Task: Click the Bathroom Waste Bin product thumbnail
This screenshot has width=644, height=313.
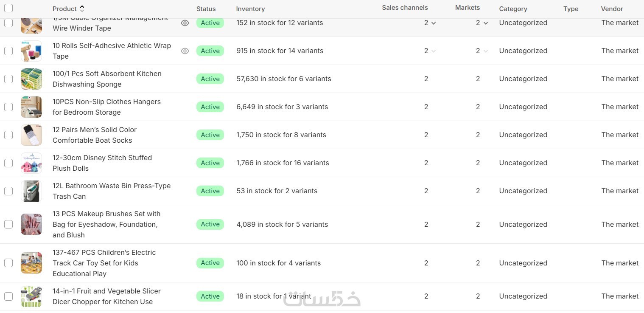Action: click(x=31, y=191)
